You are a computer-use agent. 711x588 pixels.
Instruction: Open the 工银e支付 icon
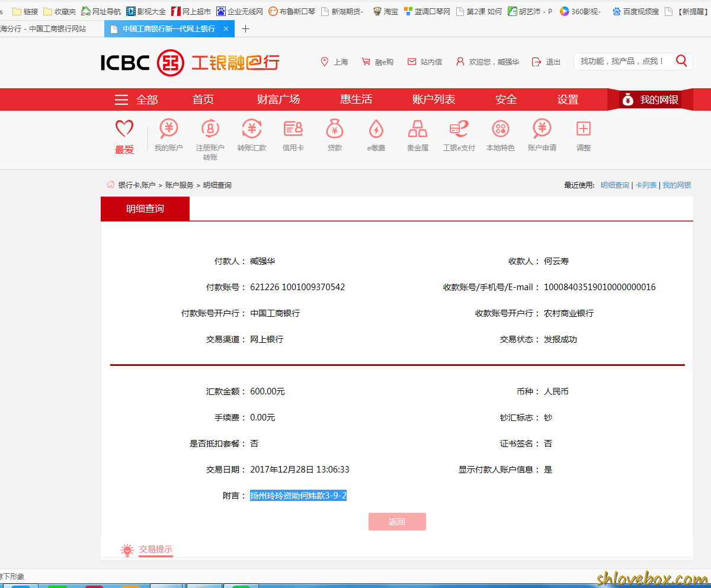pos(459,128)
